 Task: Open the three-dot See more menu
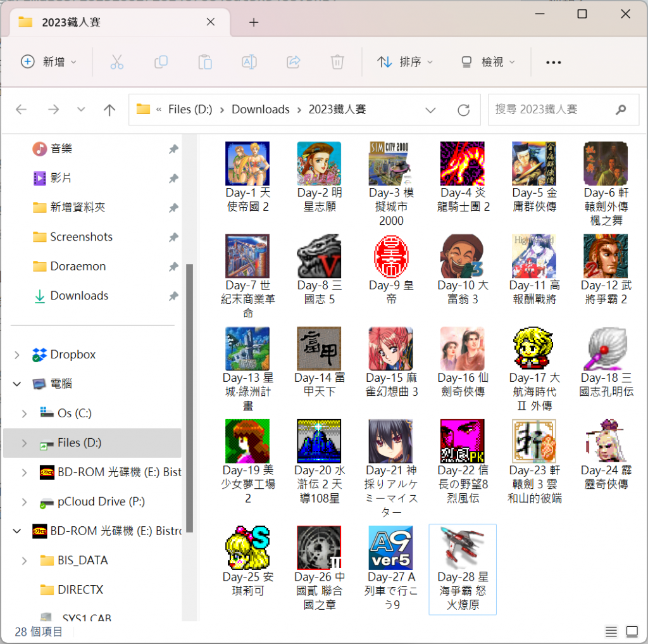point(553,63)
